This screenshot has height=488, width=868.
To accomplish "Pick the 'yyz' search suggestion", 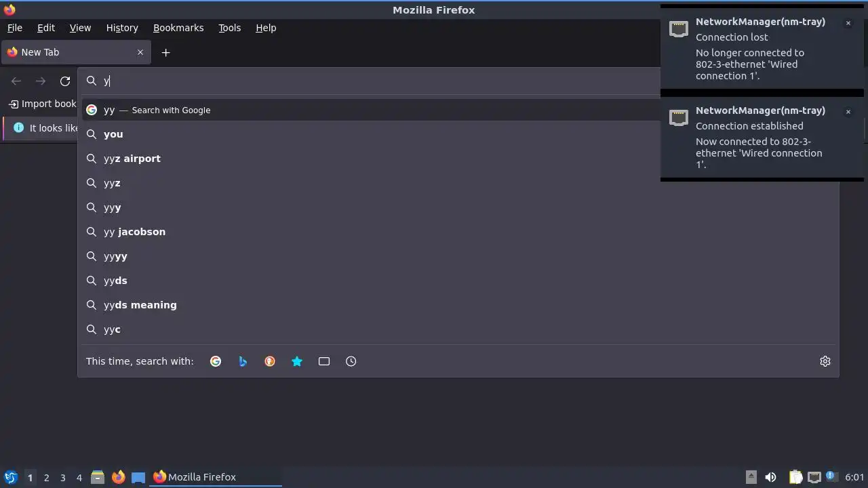I will pos(458,183).
